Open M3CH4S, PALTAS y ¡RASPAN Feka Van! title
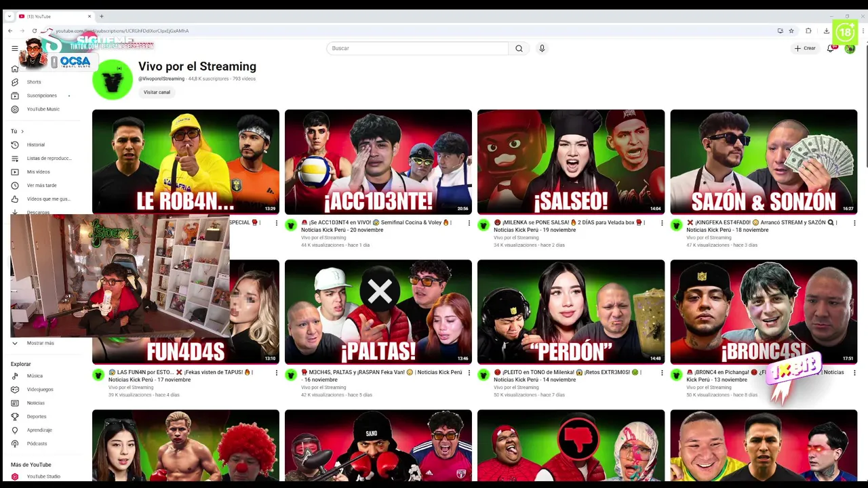The image size is (868, 488). tap(381, 375)
